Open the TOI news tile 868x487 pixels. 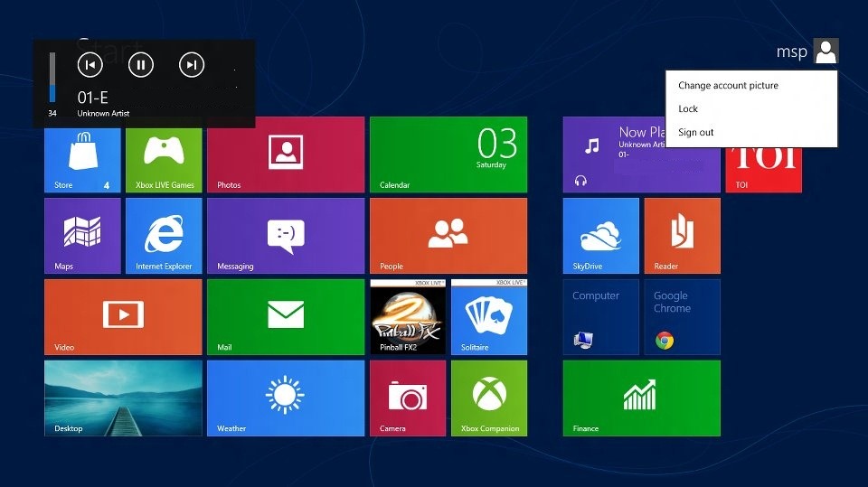point(764,171)
